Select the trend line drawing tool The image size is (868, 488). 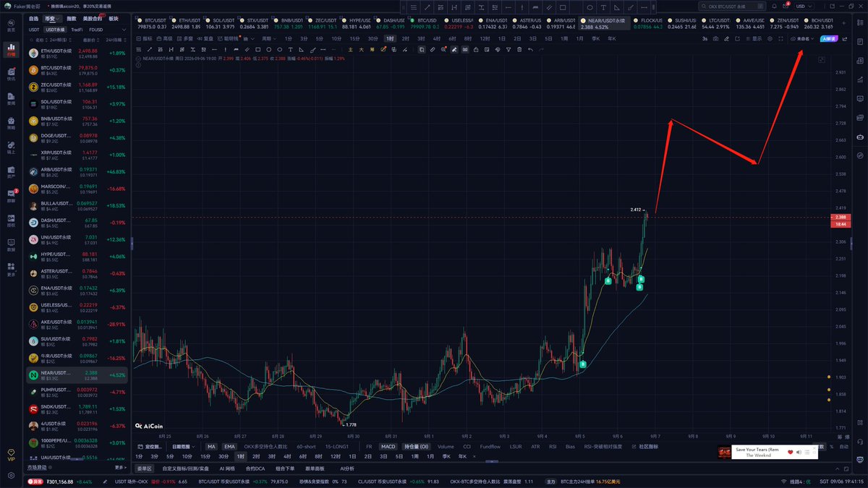(x=150, y=49)
